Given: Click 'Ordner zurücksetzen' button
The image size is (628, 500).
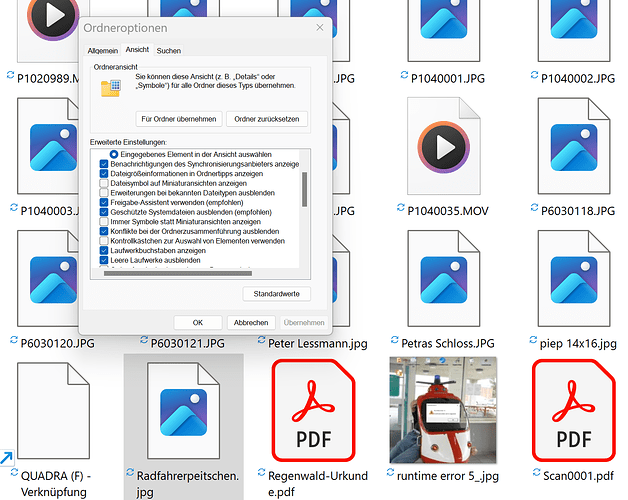Looking at the screenshot, I should pos(267,119).
